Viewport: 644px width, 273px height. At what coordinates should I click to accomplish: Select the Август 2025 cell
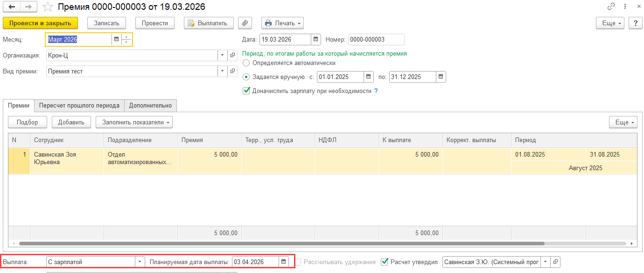(x=574, y=168)
